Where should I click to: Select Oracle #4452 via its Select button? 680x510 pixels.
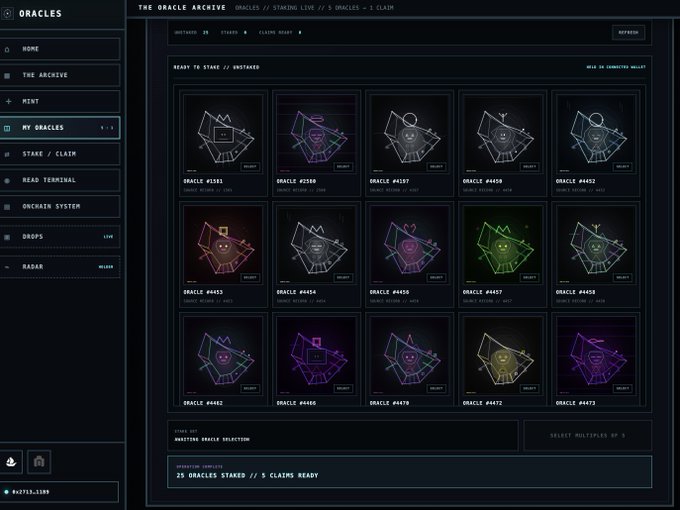623,167
